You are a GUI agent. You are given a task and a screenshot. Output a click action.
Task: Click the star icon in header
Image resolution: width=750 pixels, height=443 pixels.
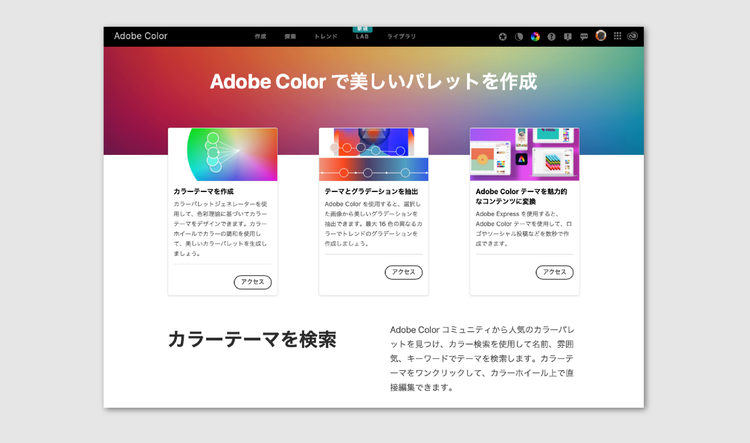coord(502,36)
